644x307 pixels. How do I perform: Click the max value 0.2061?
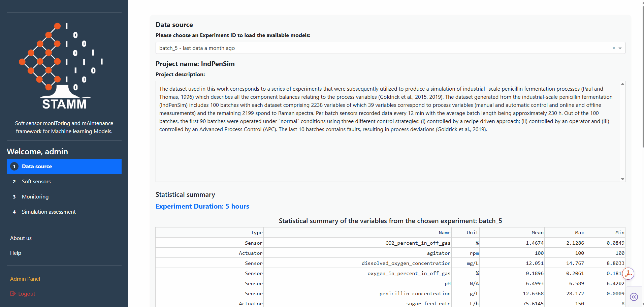coord(575,273)
